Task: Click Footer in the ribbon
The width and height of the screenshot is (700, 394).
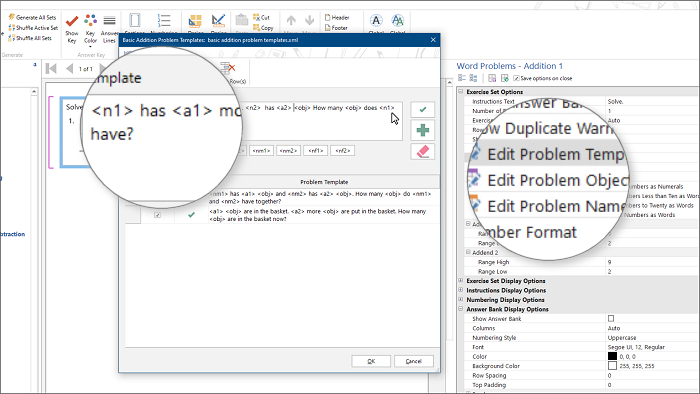Action: pos(336,28)
